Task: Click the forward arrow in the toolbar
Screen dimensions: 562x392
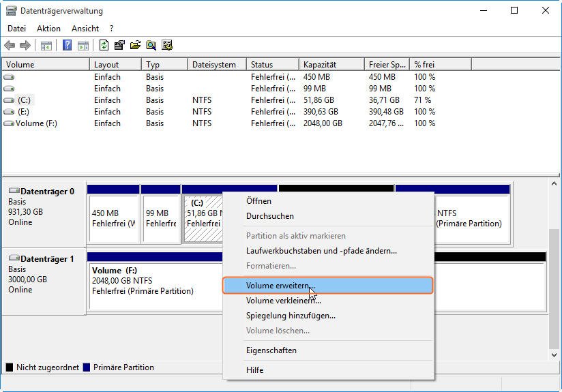Action: [x=25, y=46]
